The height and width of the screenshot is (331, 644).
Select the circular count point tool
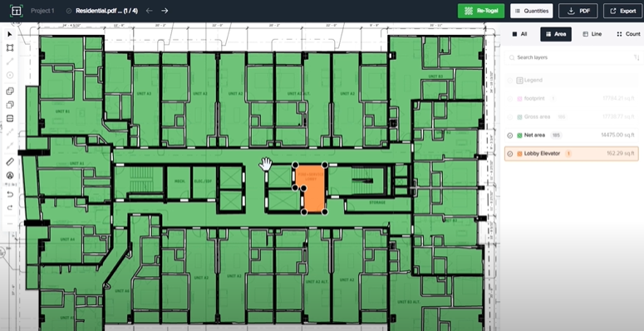[x=10, y=75]
